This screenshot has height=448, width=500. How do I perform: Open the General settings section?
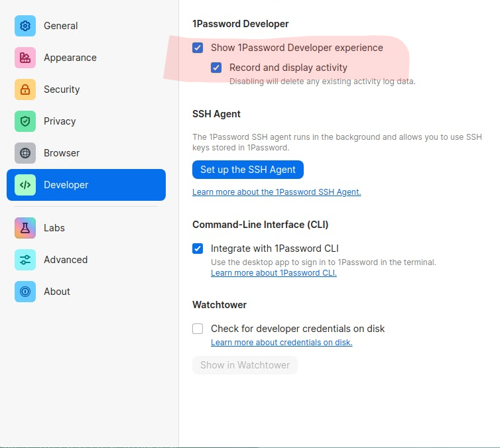[x=86, y=26]
